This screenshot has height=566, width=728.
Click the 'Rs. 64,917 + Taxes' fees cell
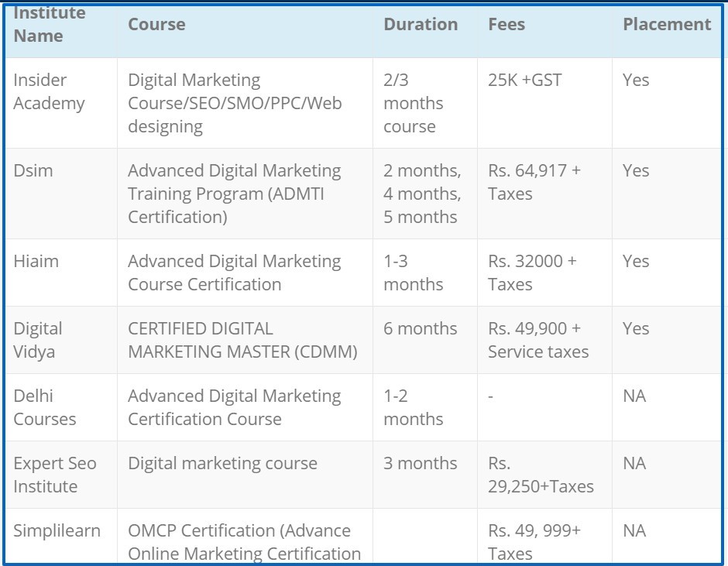[544, 194]
